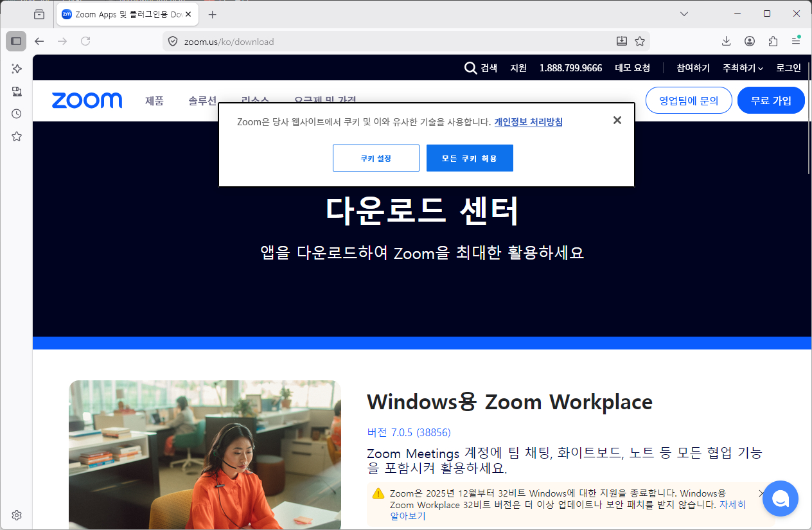Open a new browser tab
Screen dimensions: 812x530
(213, 14)
